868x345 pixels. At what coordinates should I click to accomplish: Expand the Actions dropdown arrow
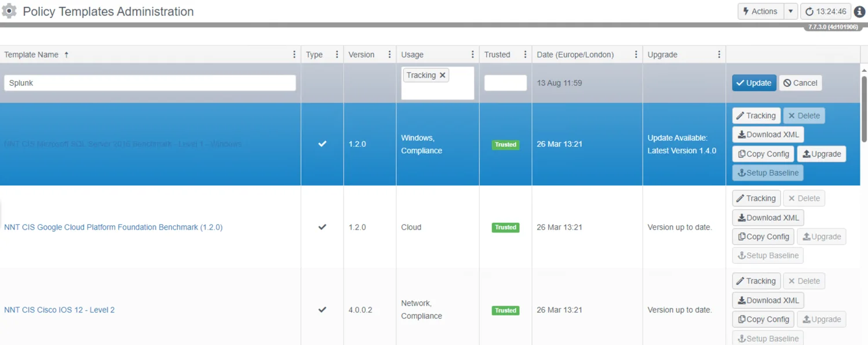tap(790, 12)
